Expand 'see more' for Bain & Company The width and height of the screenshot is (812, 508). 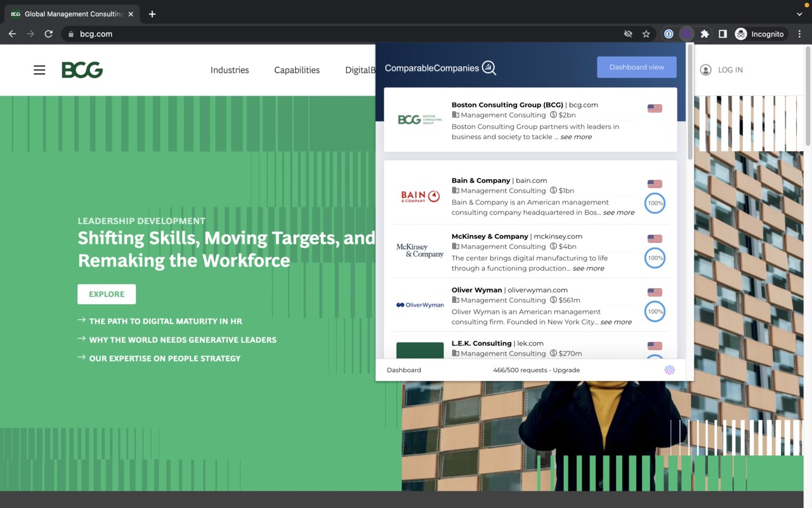point(619,213)
